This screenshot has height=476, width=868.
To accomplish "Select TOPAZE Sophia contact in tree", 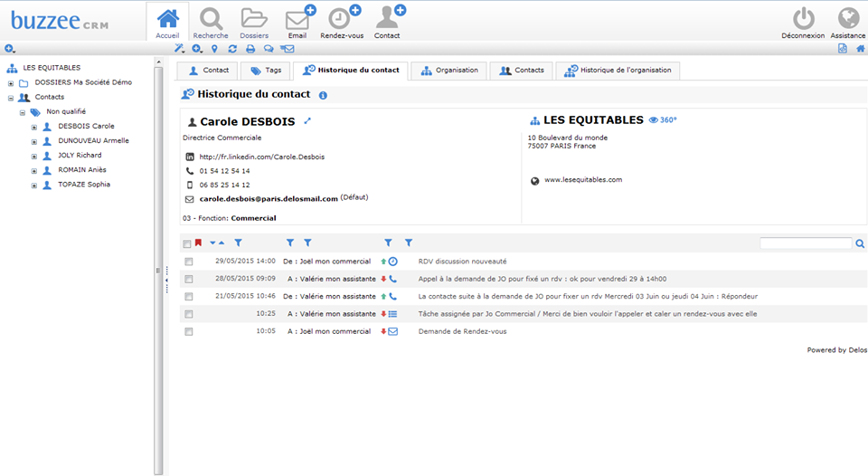I will [84, 185].
